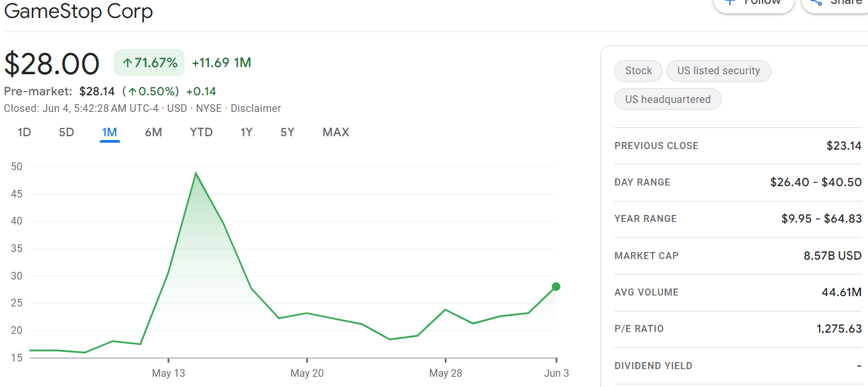This screenshot has height=387, width=868.
Task: Select the 5D time range tab
Action: coord(66,132)
